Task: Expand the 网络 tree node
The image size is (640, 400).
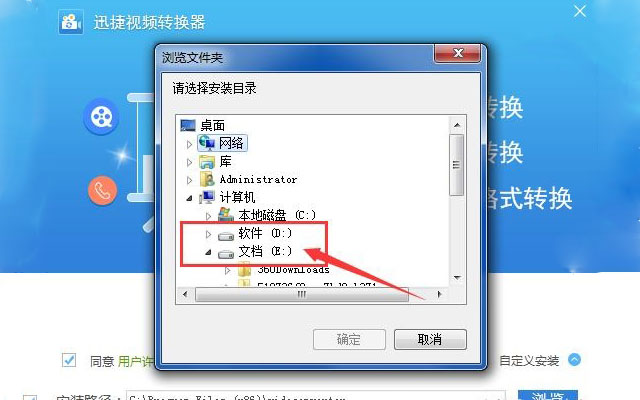Action: 189,144
